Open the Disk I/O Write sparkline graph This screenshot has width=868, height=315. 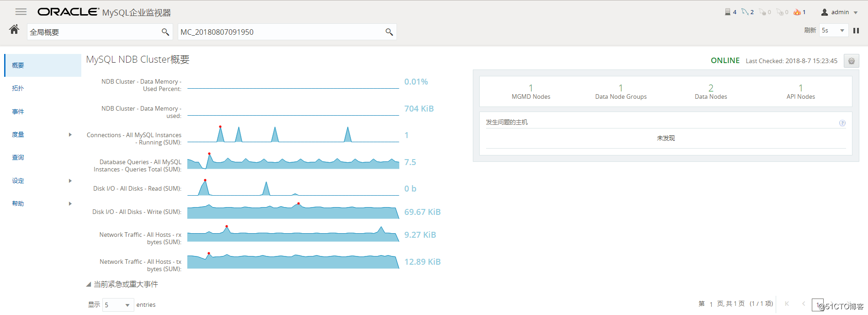[293, 211]
